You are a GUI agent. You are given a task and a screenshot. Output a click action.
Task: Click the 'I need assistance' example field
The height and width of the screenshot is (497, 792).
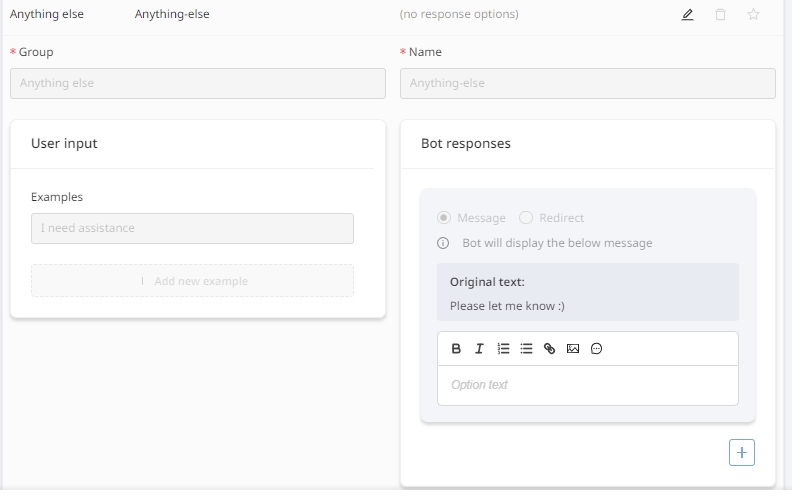coord(192,228)
